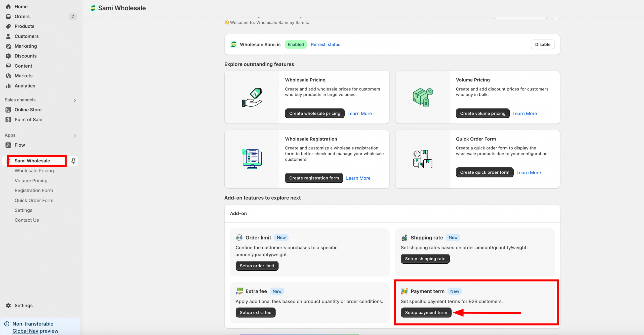This screenshot has height=335, width=644.
Task: Open Orders in the sidebar
Action: tap(22, 16)
